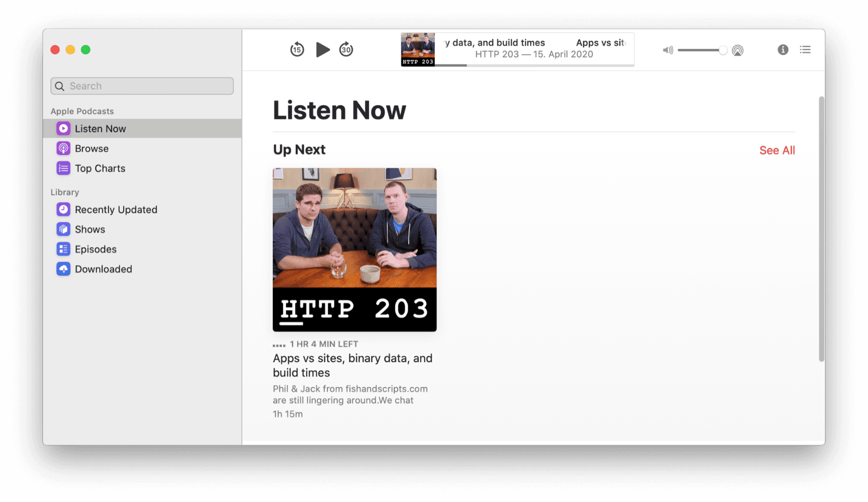Open the Up Next queue list
The height and width of the screenshot is (502, 868).
pyautogui.click(x=806, y=49)
